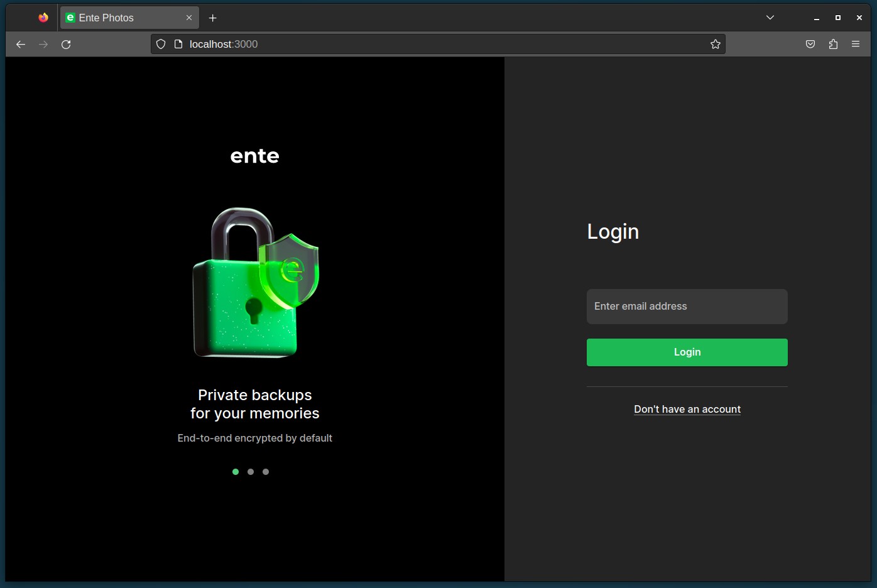Open the tracking protection shield icon
This screenshot has width=877, height=588.
tap(161, 44)
